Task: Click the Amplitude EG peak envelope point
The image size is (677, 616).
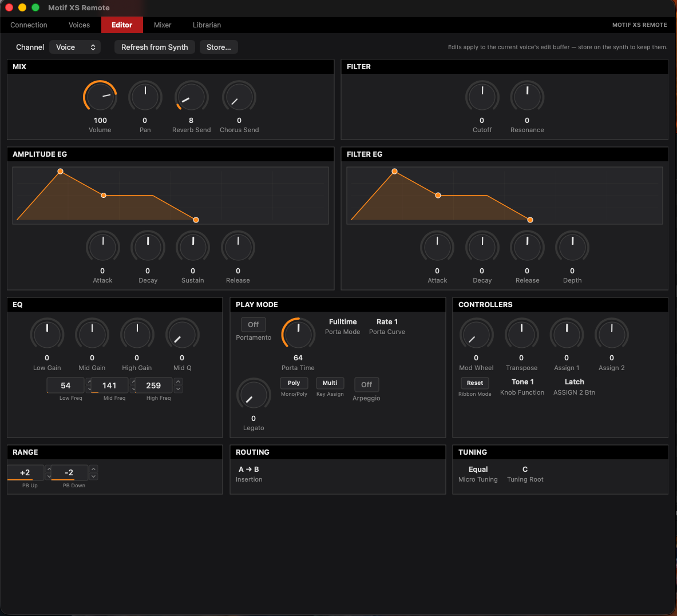Action: point(61,171)
